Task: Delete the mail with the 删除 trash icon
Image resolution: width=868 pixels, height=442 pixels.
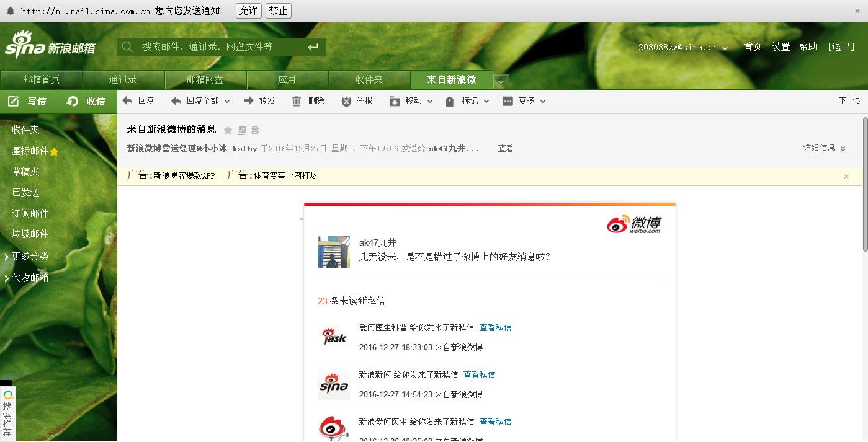Action: [x=297, y=102]
